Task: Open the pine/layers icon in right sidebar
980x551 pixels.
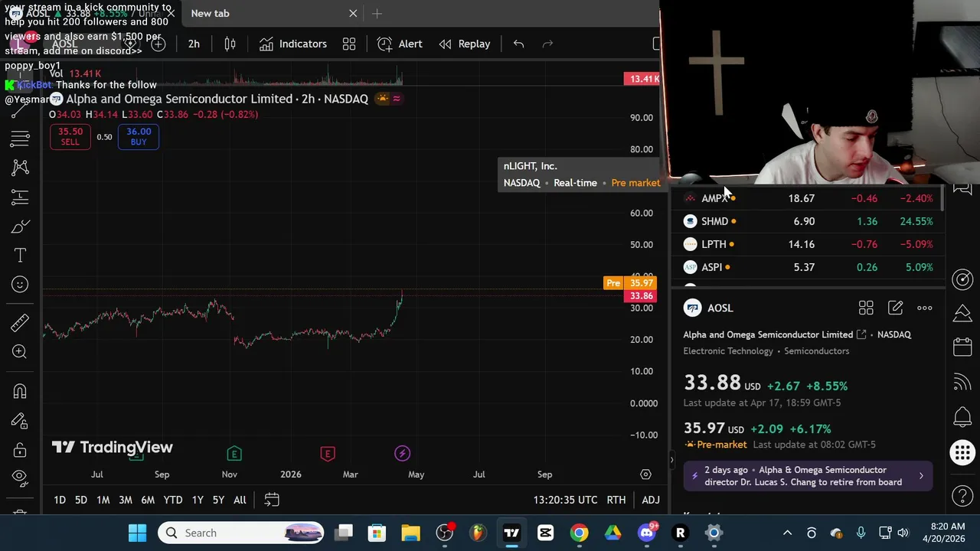Action: click(x=962, y=313)
